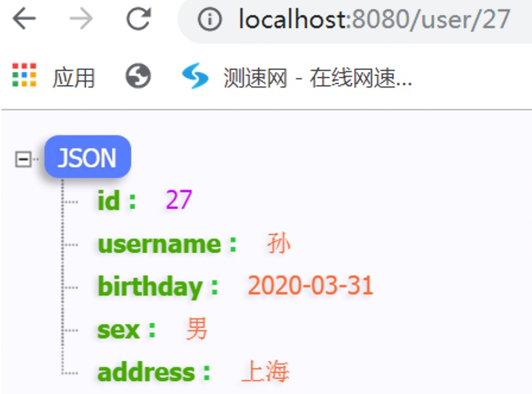The image size is (532, 394).
Task: Click birthday value 2020-03-31
Action: 311,285
